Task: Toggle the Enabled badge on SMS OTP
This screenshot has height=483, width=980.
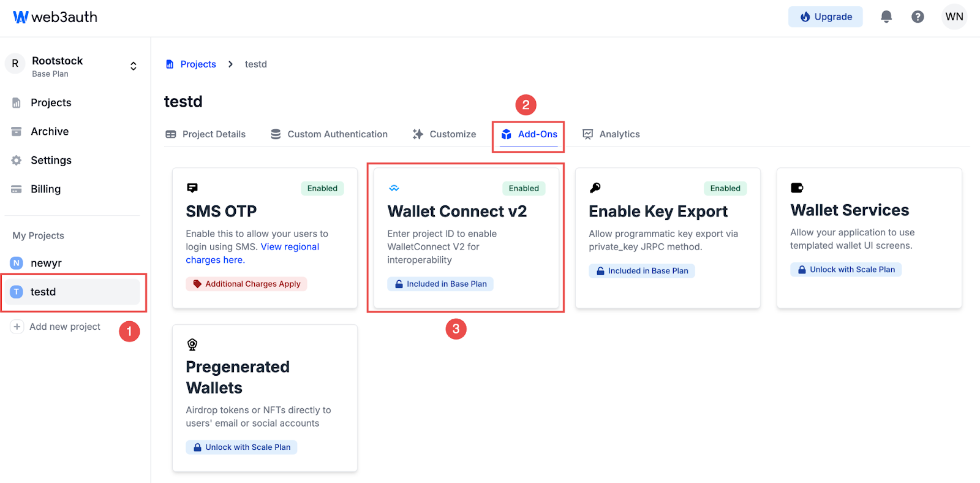Action: (x=322, y=188)
